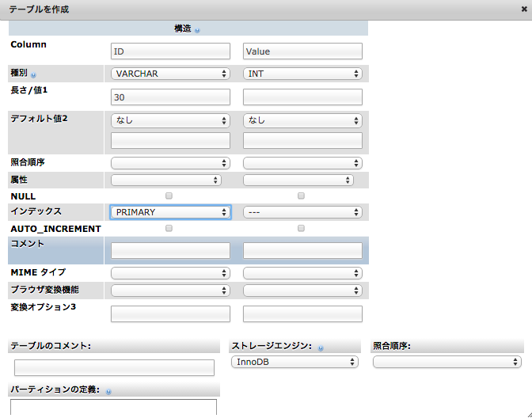Open help icon beside 構造 header
The height and width of the screenshot is (418, 532).
pos(197,30)
